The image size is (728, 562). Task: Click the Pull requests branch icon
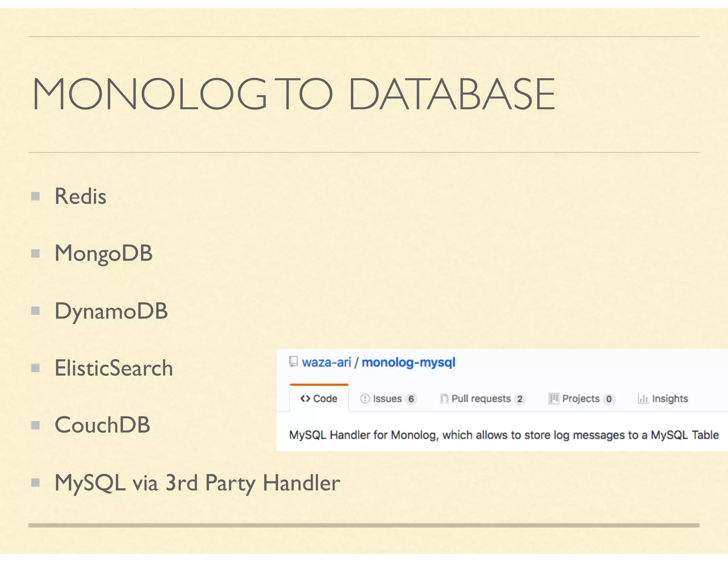click(444, 399)
